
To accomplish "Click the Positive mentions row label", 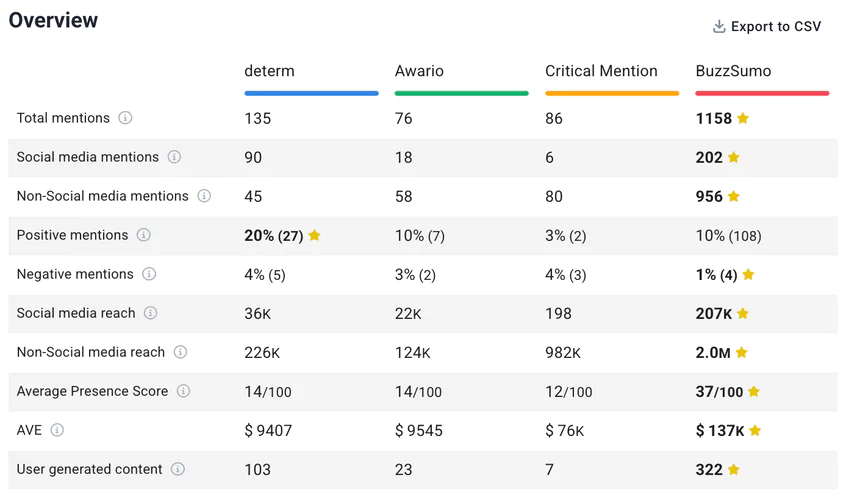I will tap(72, 235).
